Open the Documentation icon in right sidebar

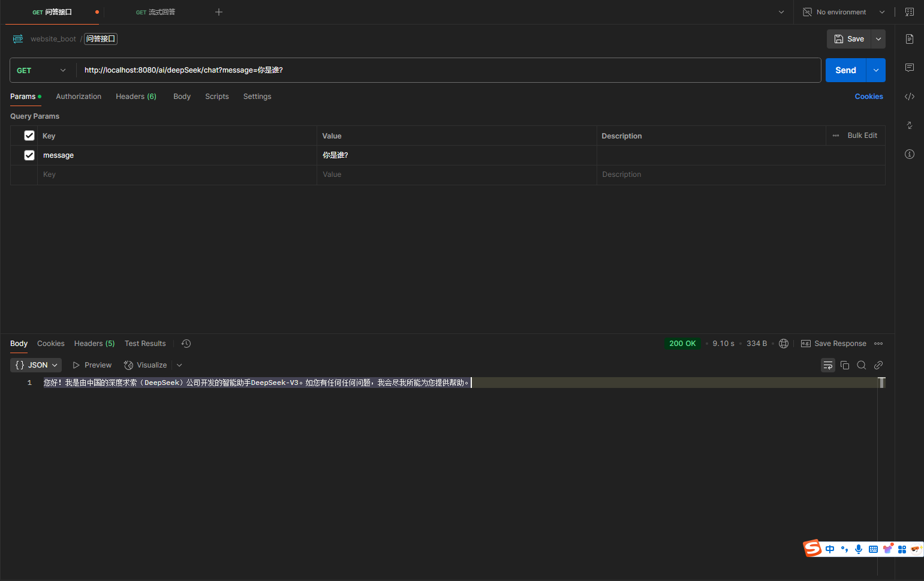pyautogui.click(x=909, y=39)
